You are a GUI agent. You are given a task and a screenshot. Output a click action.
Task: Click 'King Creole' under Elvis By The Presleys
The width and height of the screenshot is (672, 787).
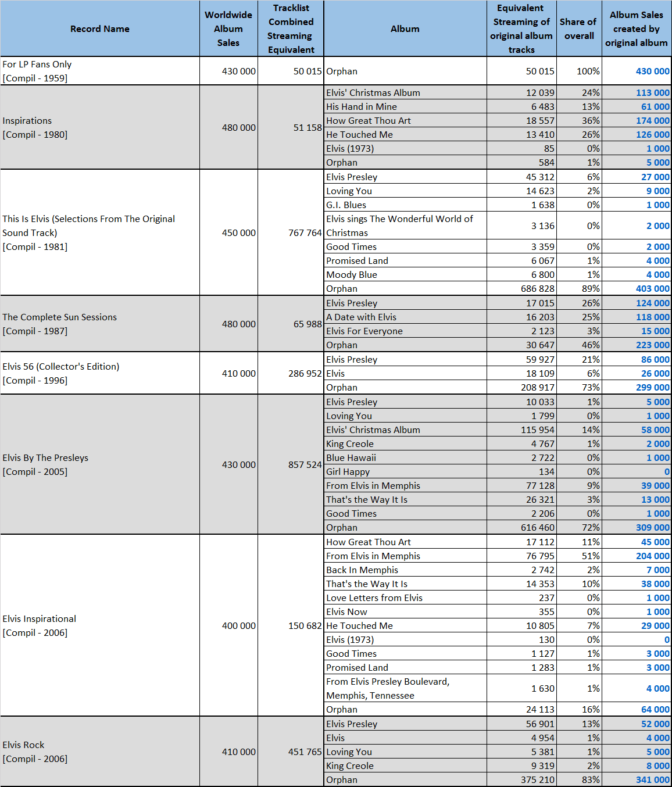[x=405, y=443]
